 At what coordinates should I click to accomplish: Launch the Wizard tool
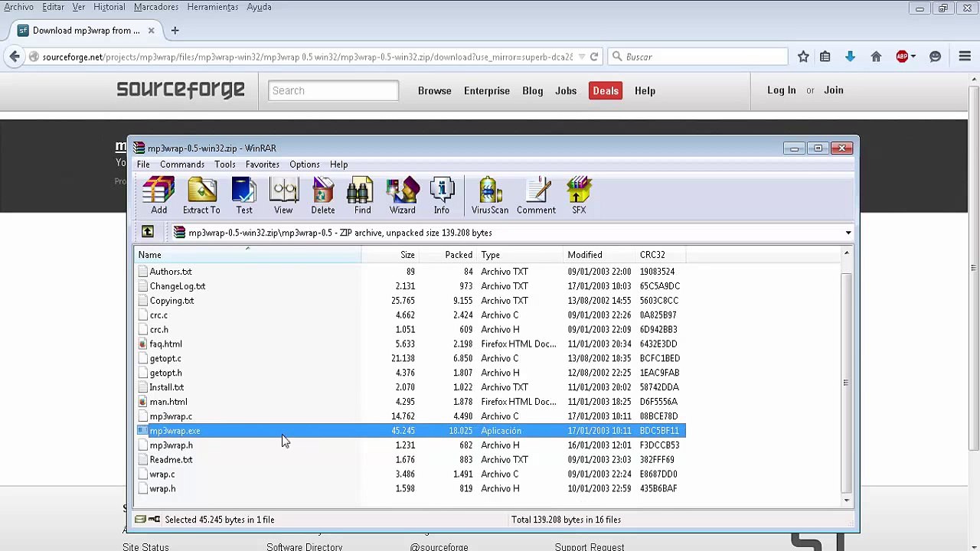click(x=402, y=196)
